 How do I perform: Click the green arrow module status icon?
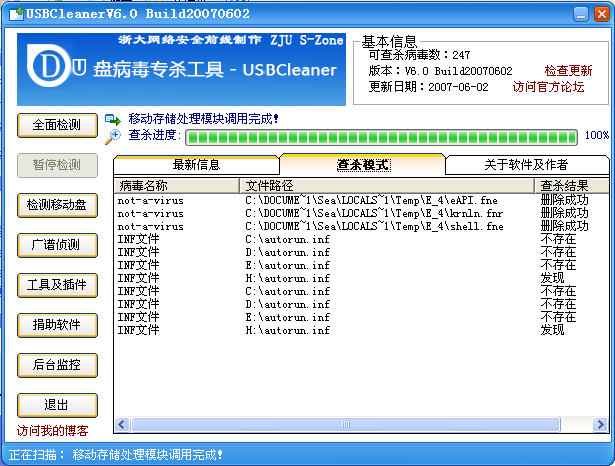click(x=113, y=119)
